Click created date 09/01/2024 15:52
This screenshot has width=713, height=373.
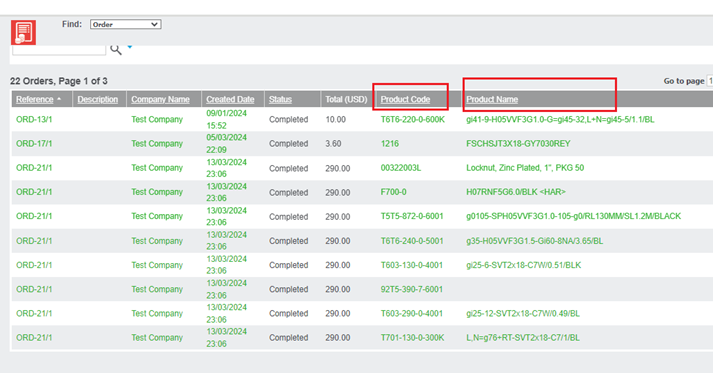coord(226,119)
